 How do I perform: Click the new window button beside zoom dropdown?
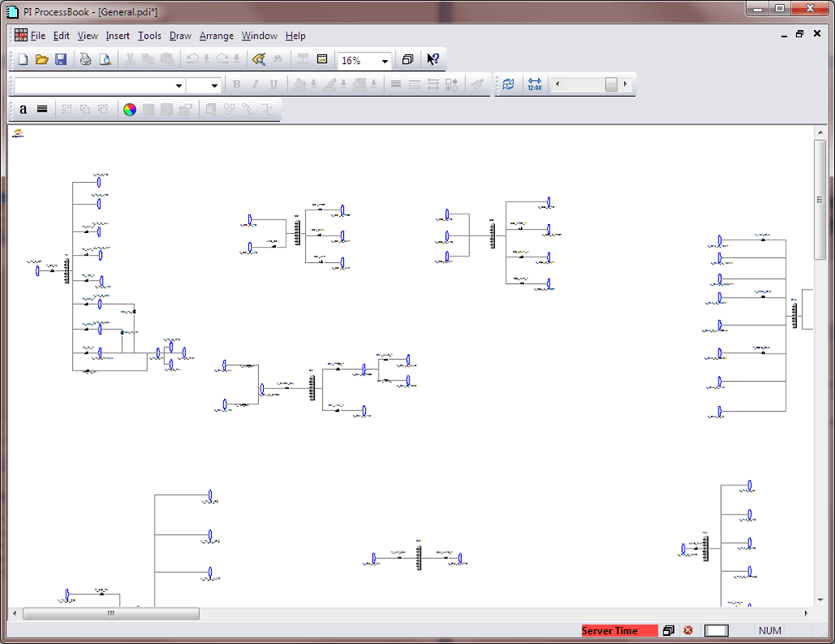(408, 59)
